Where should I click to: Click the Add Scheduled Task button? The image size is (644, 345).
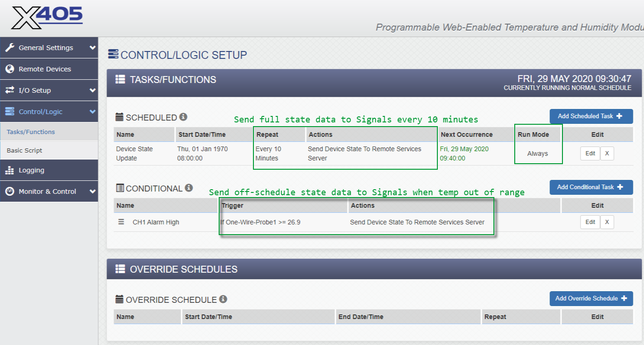point(591,116)
